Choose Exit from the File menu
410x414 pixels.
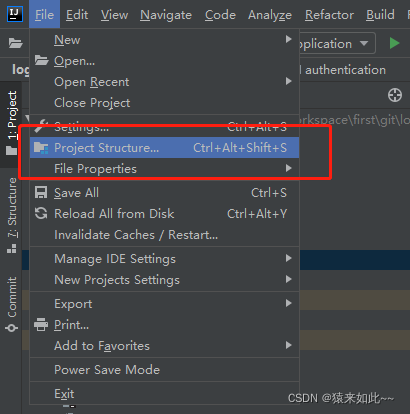165,394
